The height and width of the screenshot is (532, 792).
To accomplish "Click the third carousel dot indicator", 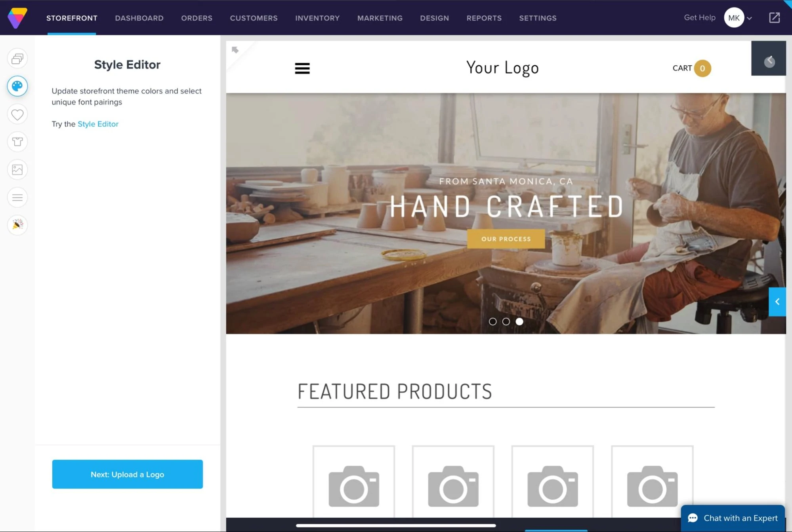I will click(519, 321).
